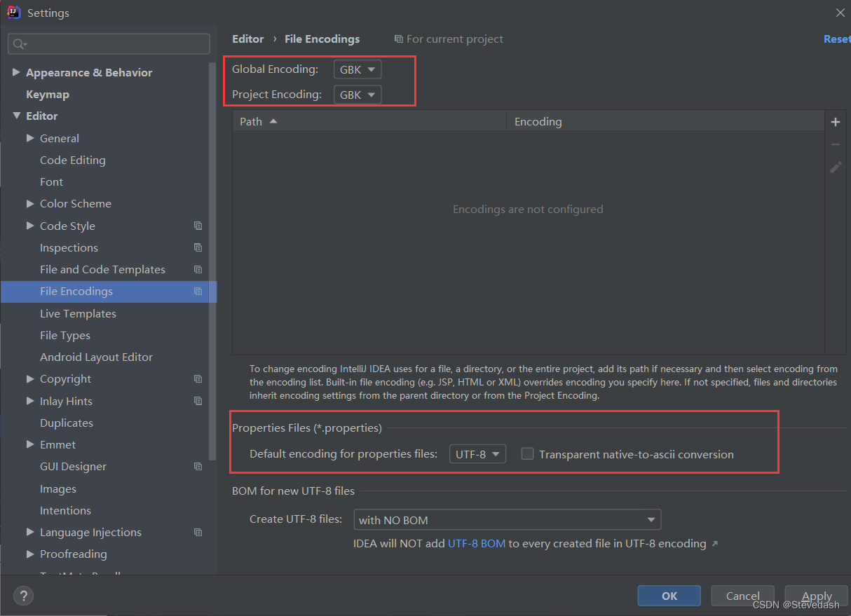
Task: Click the project-level icon beside Inspections
Action: tap(198, 247)
